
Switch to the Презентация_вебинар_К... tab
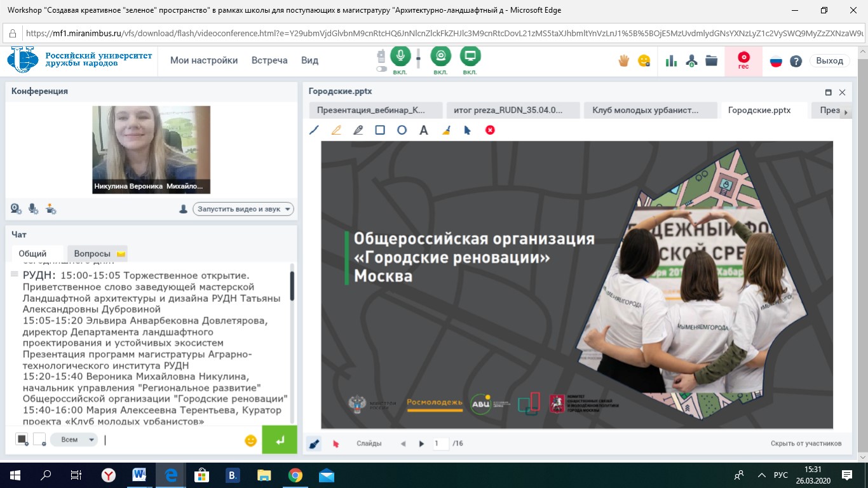coord(375,110)
